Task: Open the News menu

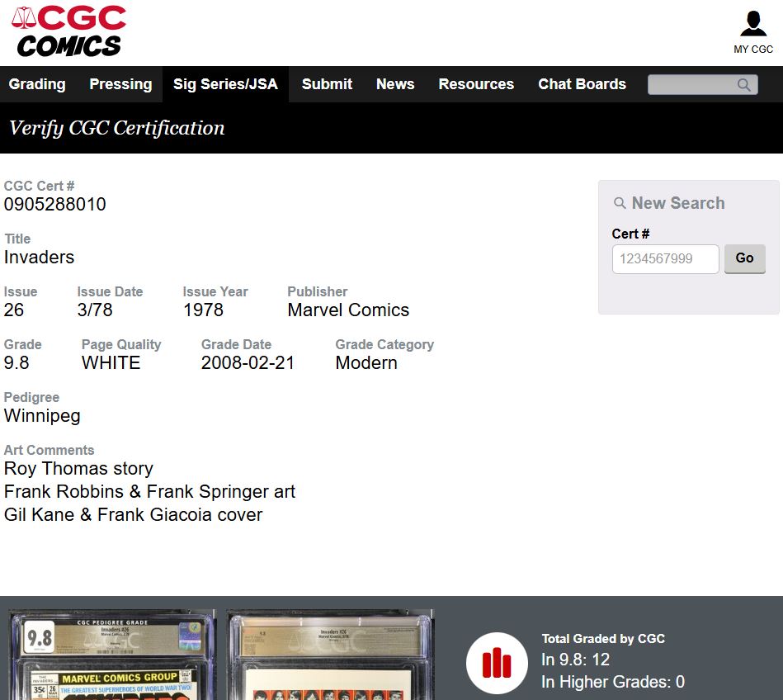Action: pyautogui.click(x=395, y=84)
